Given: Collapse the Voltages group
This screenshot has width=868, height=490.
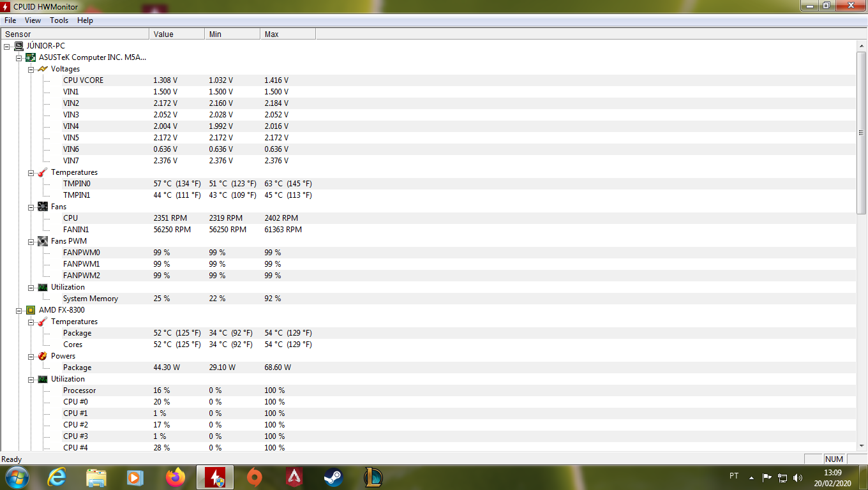Looking at the screenshot, I should [31, 69].
